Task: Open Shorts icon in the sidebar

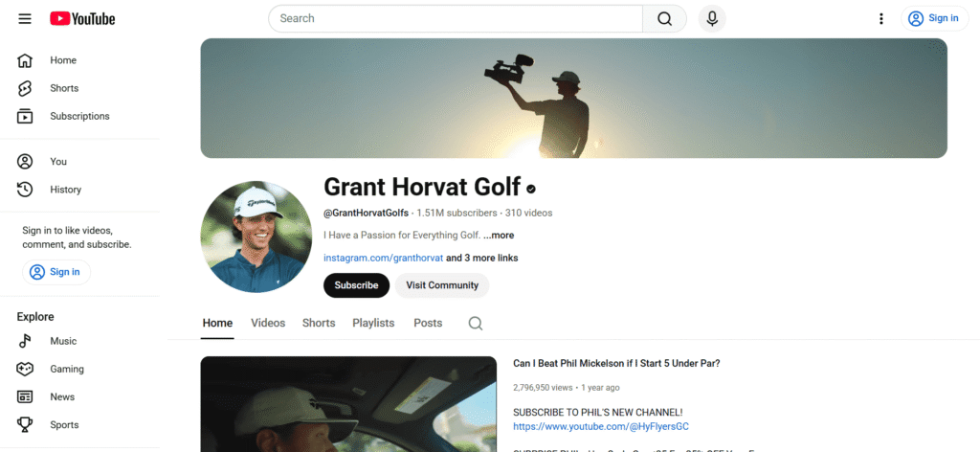Action: (x=24, y=88)
